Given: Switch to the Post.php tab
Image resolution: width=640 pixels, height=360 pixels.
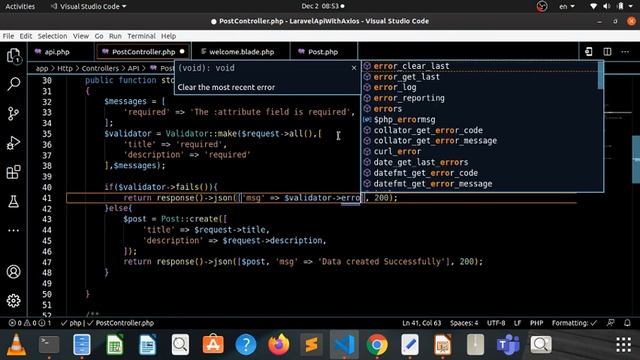Looking at the screenshot, I should pos(323,52).
